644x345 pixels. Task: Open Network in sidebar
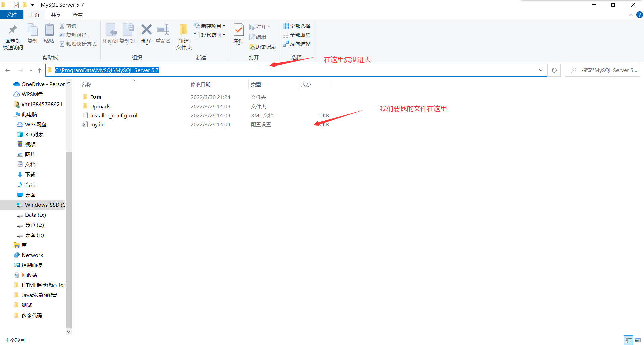click(29, 255)
